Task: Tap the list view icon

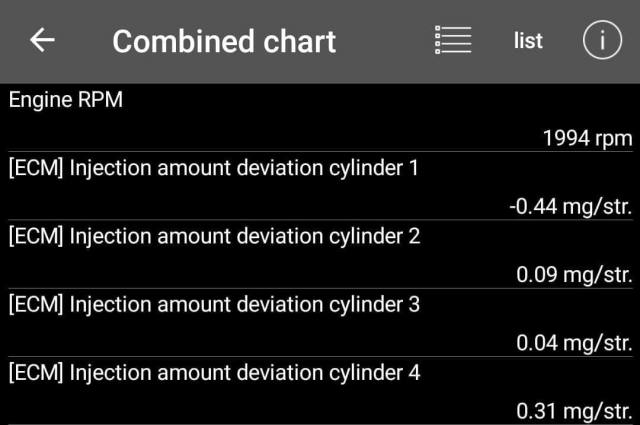Action: [x=453, y=40]
